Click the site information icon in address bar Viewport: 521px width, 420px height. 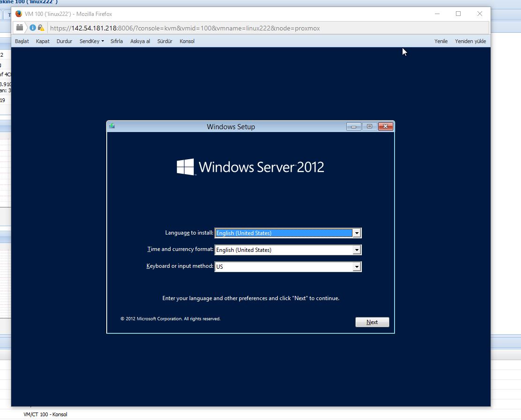click(x=33, y=28)
